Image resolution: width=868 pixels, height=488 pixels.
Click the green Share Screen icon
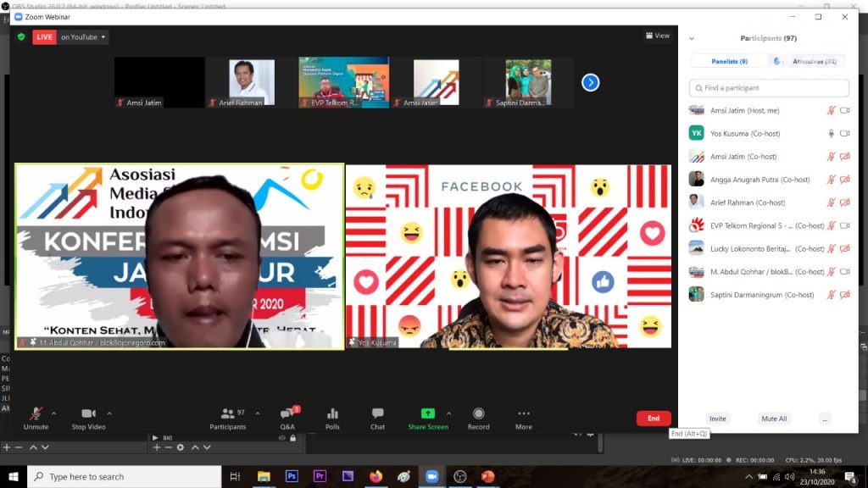428,413
